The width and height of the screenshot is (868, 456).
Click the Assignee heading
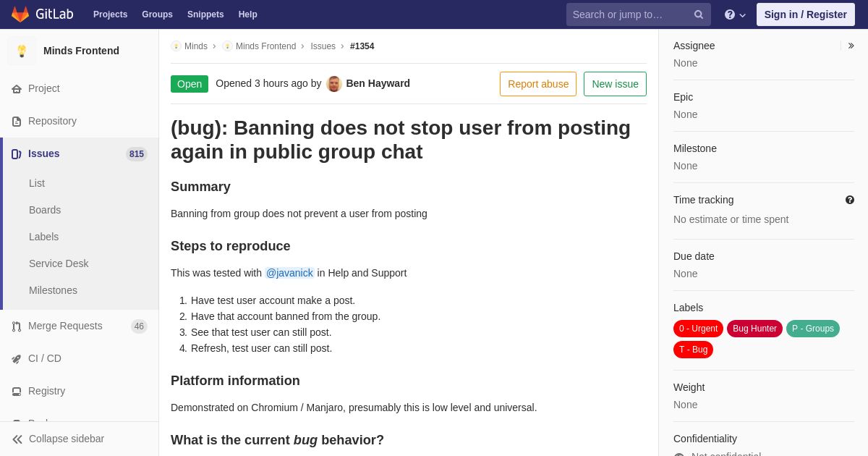[694, 46]
